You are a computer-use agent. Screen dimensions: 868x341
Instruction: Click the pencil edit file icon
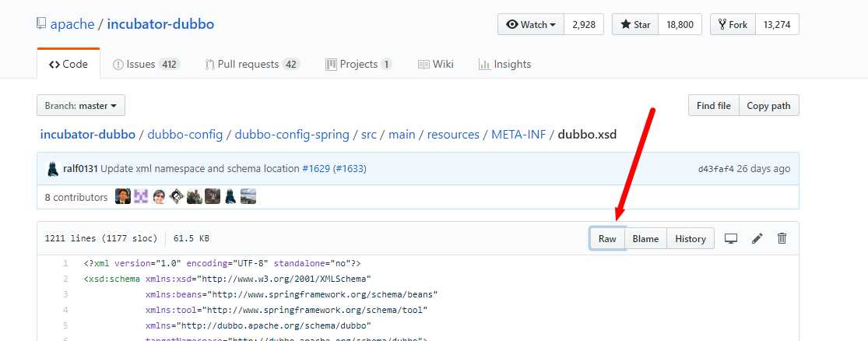(x=757, y=238)
